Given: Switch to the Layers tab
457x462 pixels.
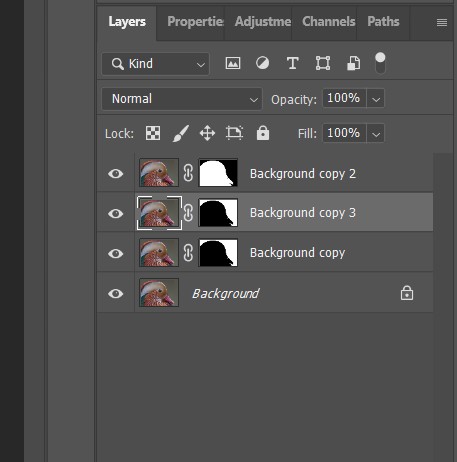Looking at the screenshot, I should (127, 22).
